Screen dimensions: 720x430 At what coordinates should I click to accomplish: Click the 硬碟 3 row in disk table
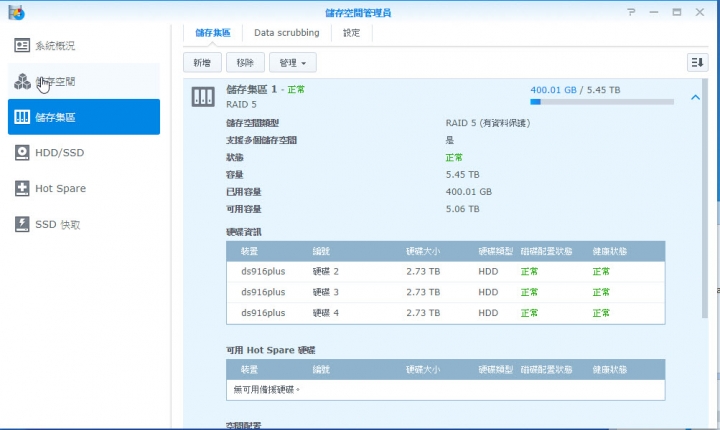(445, 292)
